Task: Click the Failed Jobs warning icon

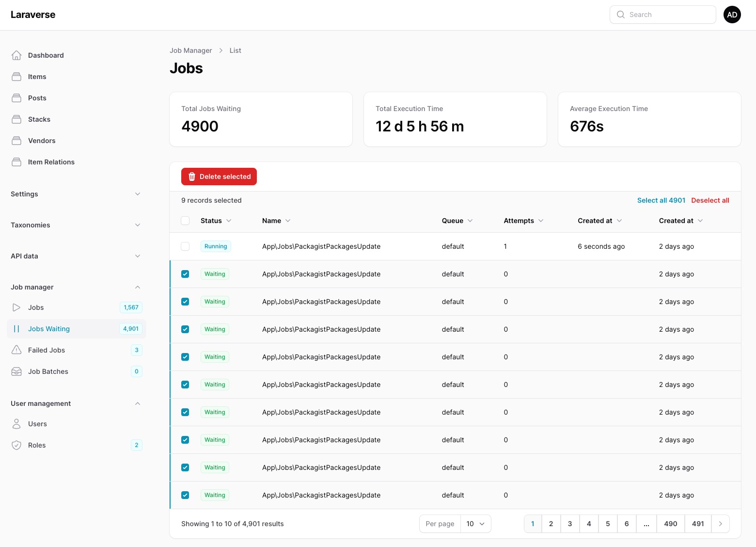Action: tap(16, 350)
